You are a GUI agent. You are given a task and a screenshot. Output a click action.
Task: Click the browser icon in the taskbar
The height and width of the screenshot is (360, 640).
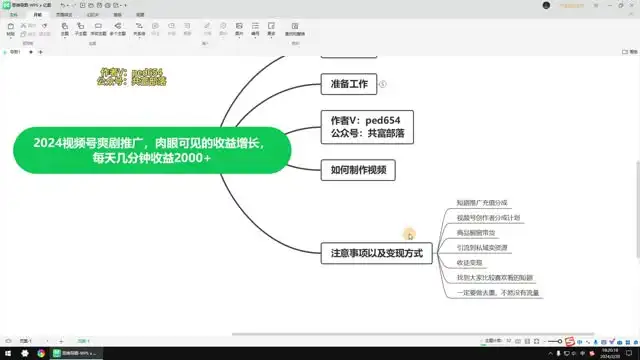coord(41,353)
